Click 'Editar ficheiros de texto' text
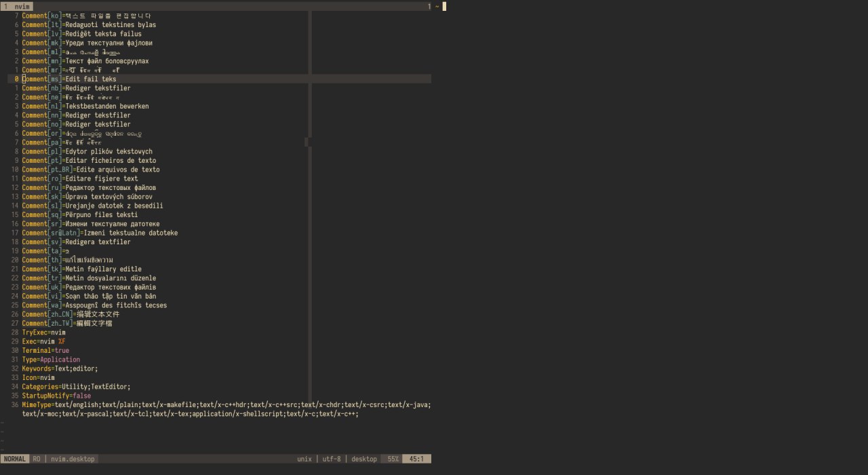This screenshot has width=868, height=475. pyautogui.click(x=111, y=161)
